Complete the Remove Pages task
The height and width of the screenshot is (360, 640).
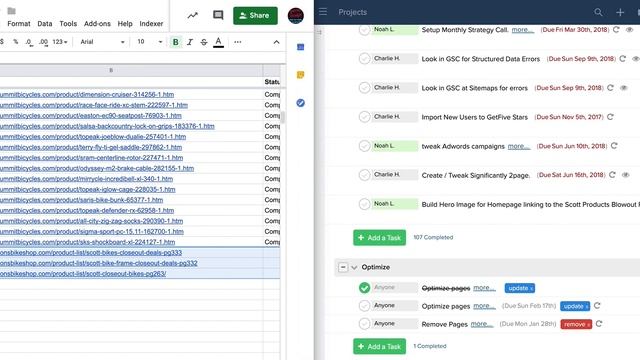pos(364,324)
